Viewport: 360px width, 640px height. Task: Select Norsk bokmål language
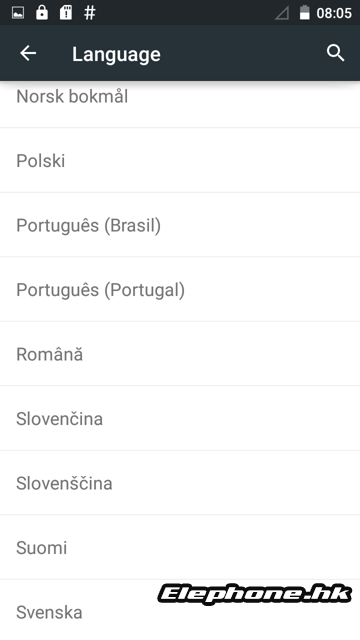coord(180,104)
